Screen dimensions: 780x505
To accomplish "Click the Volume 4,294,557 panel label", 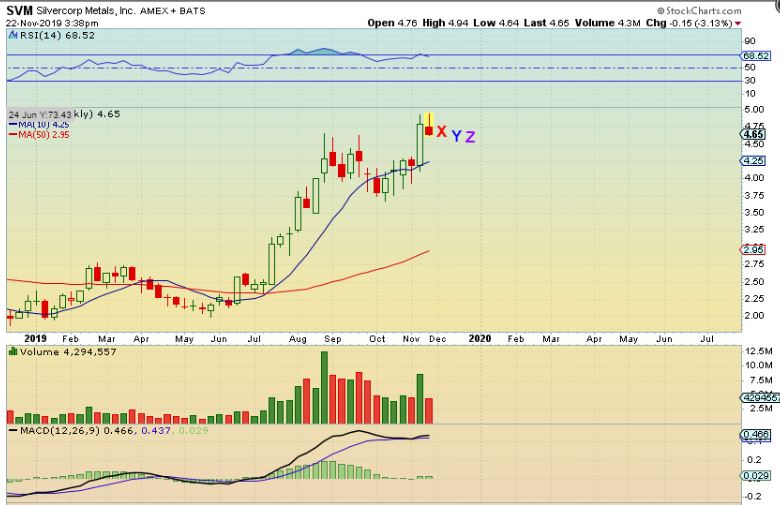I will (68, 352).
